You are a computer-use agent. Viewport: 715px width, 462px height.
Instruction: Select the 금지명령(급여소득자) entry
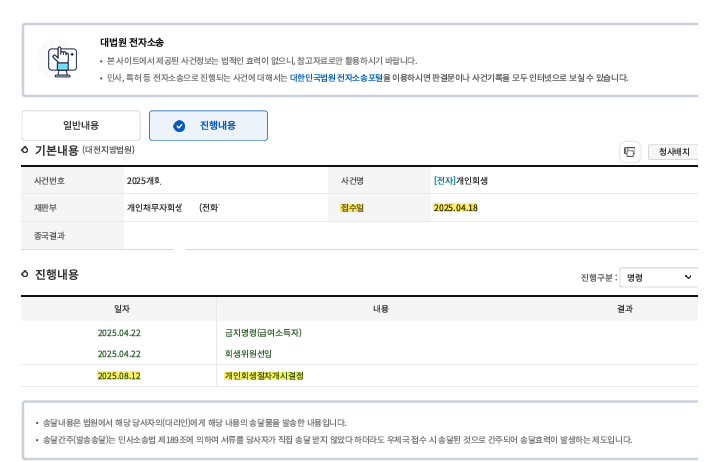click(263, 332)
